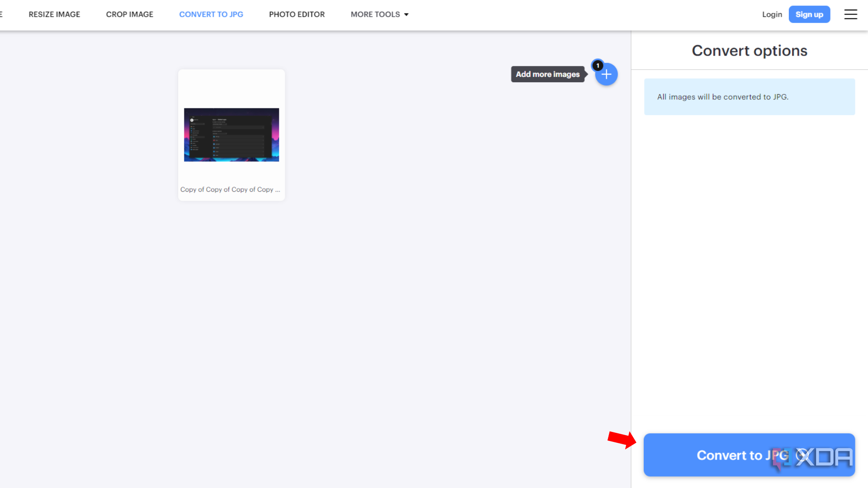868x488 pixels.
Task: Go to the Photo Editor
Action: click(297, 14)
